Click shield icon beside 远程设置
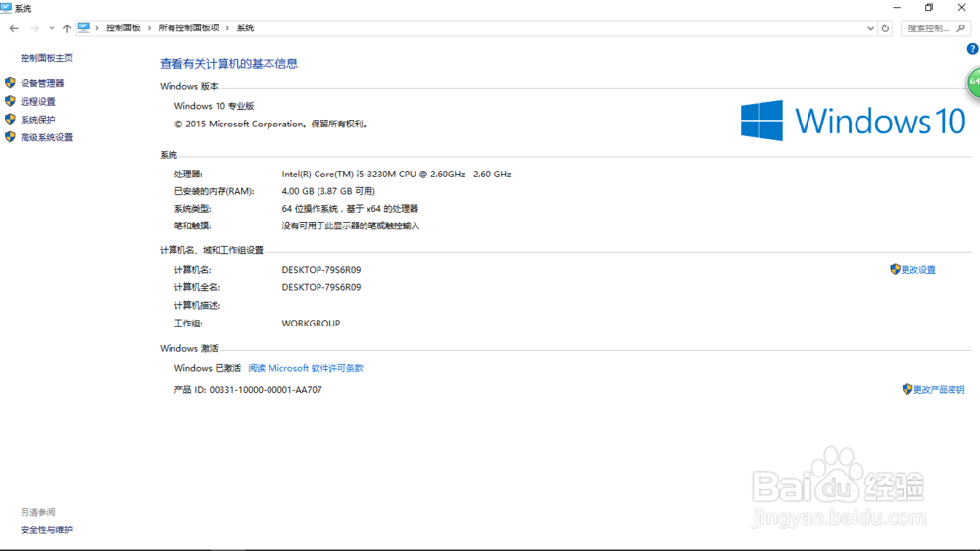Image resolution: width=980 pixels, height=551 pixels. (x=10, y=101)
